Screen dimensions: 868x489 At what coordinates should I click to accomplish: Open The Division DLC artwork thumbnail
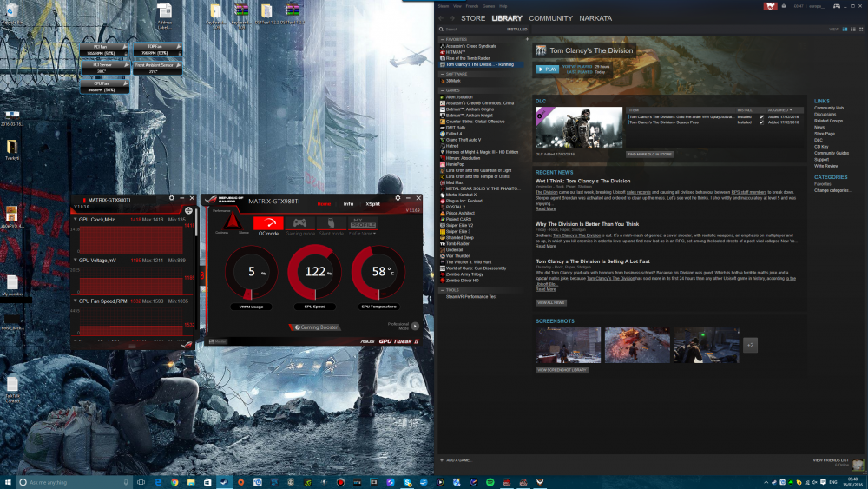pyautogui.click(x=578, y=128)
